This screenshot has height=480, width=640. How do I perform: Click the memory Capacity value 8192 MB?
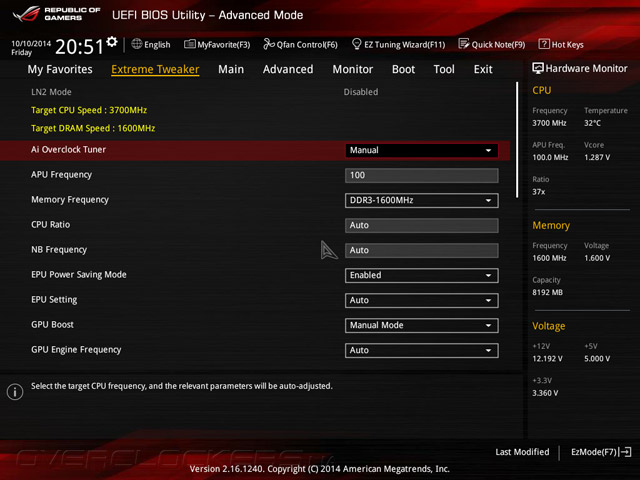click(x=547, y=292)
